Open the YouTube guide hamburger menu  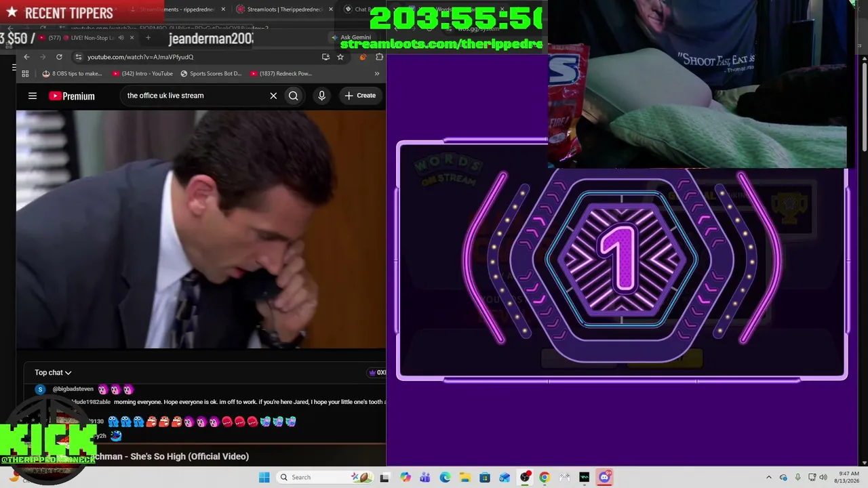[x=32, y=96]
